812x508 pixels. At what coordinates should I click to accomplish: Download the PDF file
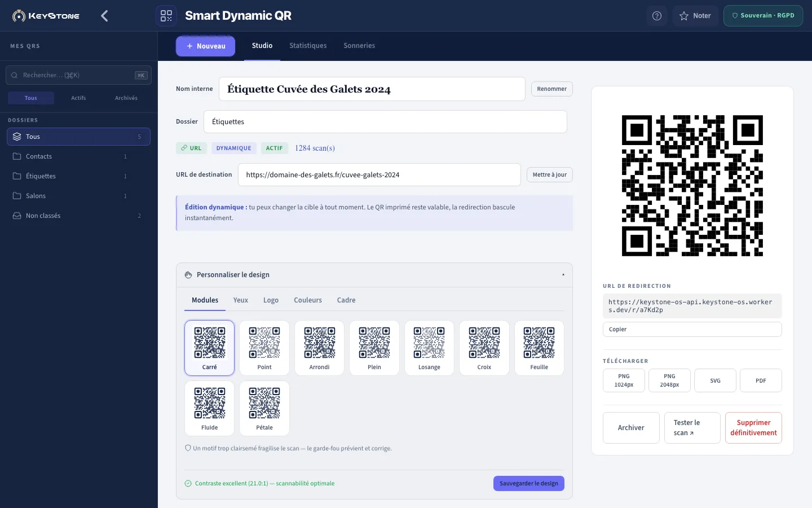click(761, 380)
